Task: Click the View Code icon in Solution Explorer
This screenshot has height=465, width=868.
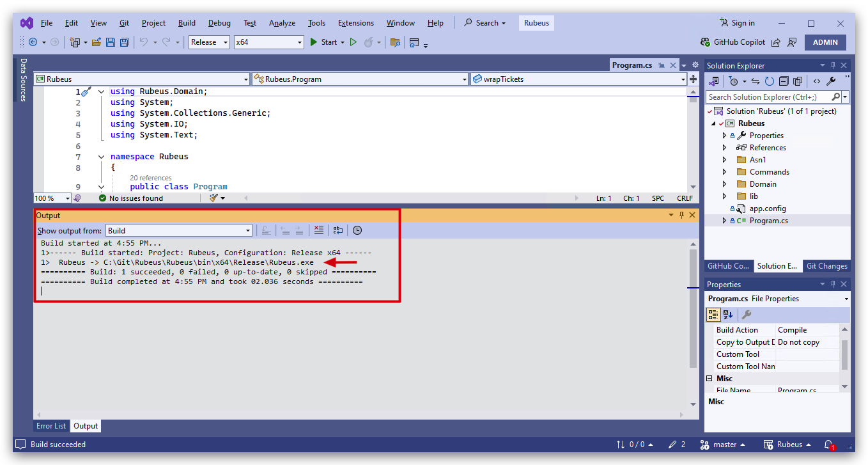Action: (816, 81)
